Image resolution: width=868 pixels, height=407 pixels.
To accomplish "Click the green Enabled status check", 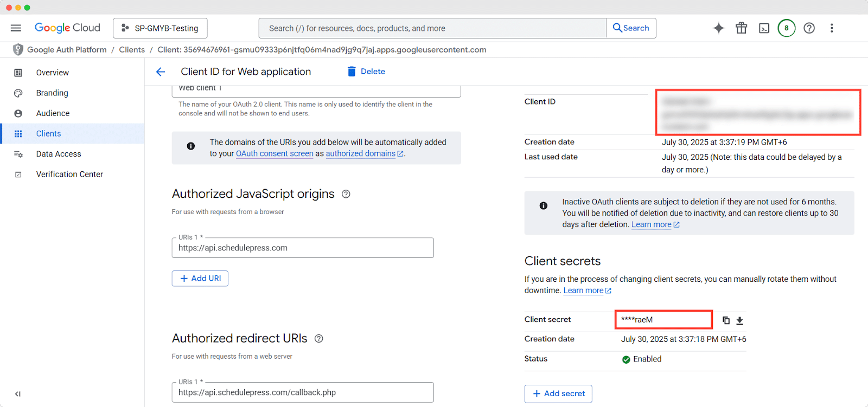I will pos(626,360).
